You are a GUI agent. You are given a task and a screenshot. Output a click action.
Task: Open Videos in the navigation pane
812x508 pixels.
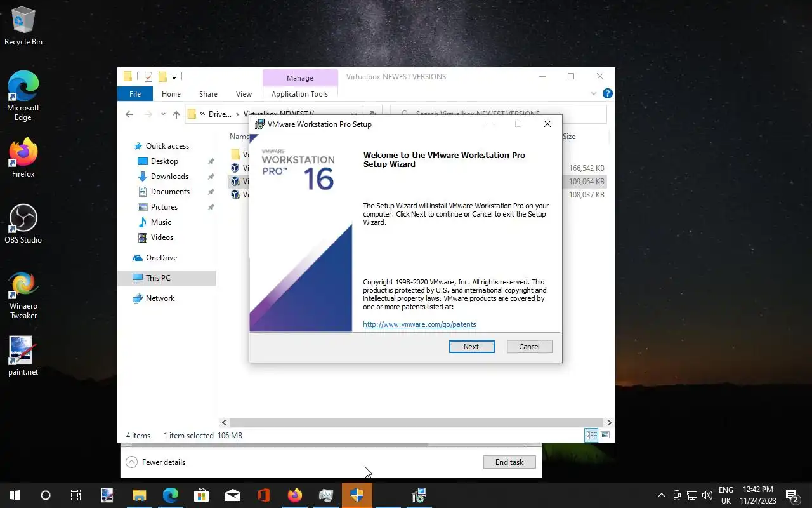click(162, 237)
